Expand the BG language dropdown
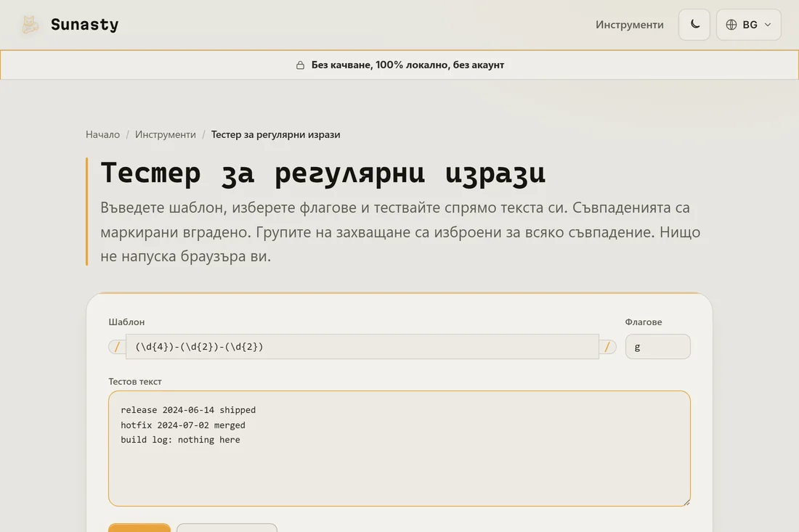The image size is (799, 532). click(x=749, y=25)
